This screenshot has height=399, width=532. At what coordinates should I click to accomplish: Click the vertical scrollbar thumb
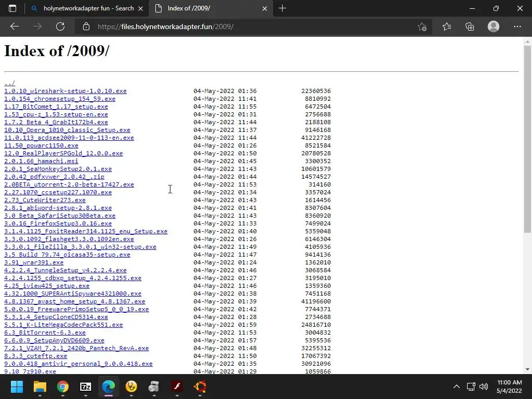pyautogui.click(x=527, y=139)
